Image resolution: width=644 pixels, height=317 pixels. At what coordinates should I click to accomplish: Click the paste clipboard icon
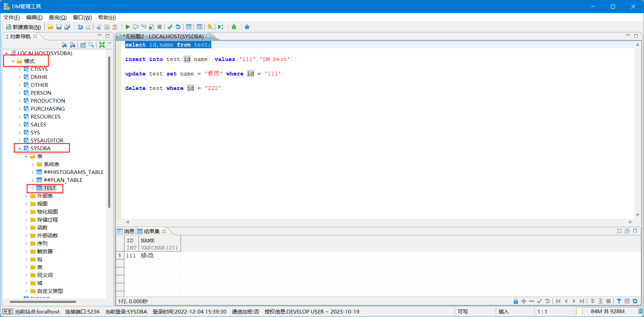click(115, 27)
